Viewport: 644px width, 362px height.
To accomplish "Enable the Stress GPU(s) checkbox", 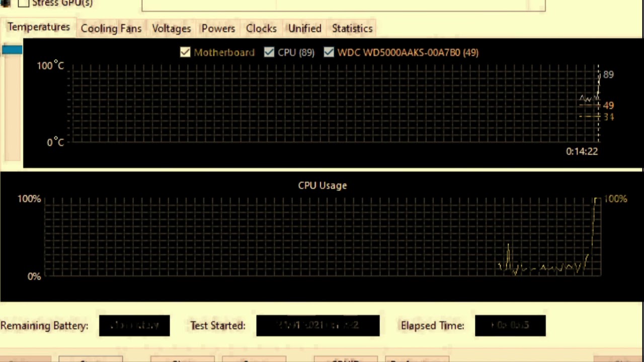I will pyautogui.click(x=24, y=3).
